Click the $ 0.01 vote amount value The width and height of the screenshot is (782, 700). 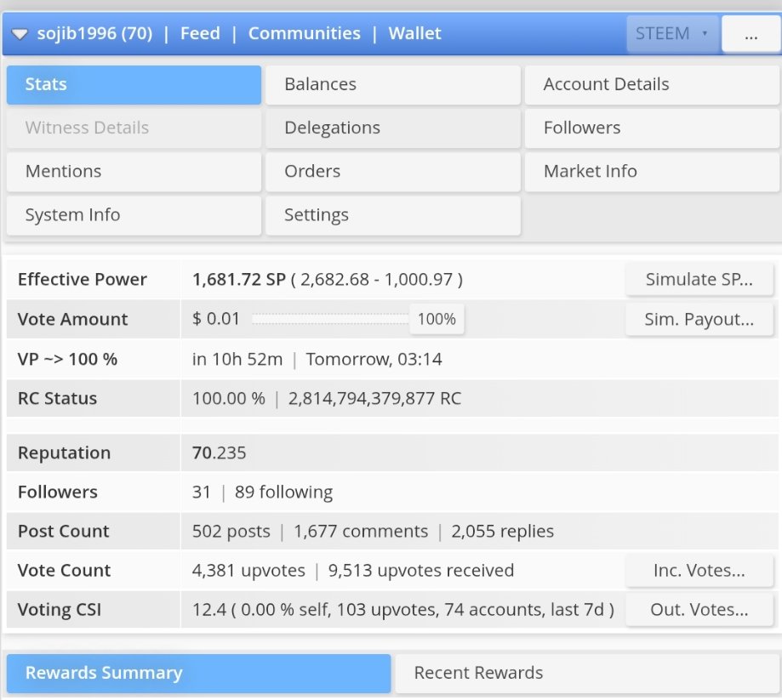coord(216,319)
